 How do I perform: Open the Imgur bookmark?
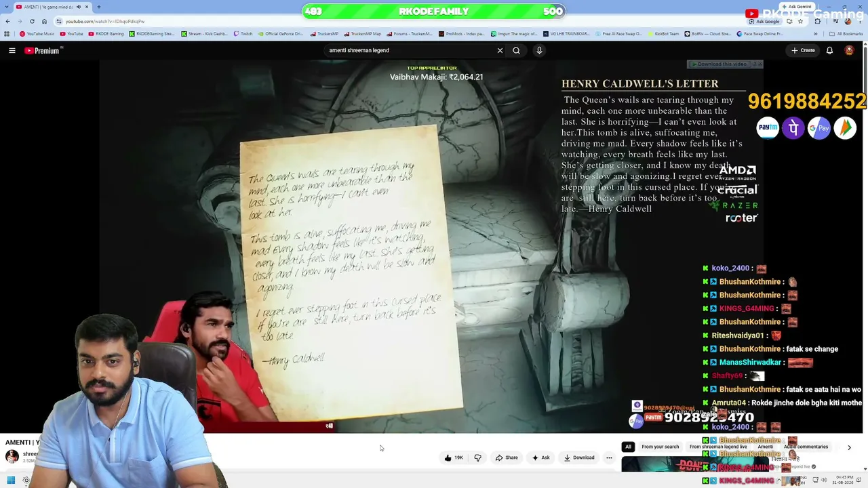point(515,34)
